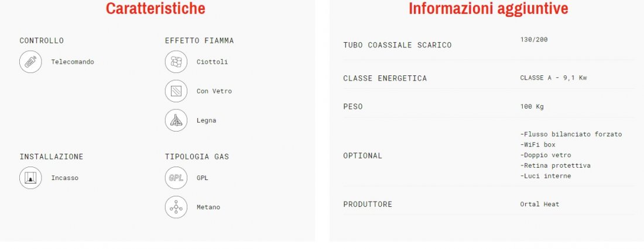Click the Caratteristiche section heading
Image resolution: width=644 pixels, height=249 pixels.
[x=156, y=9]
